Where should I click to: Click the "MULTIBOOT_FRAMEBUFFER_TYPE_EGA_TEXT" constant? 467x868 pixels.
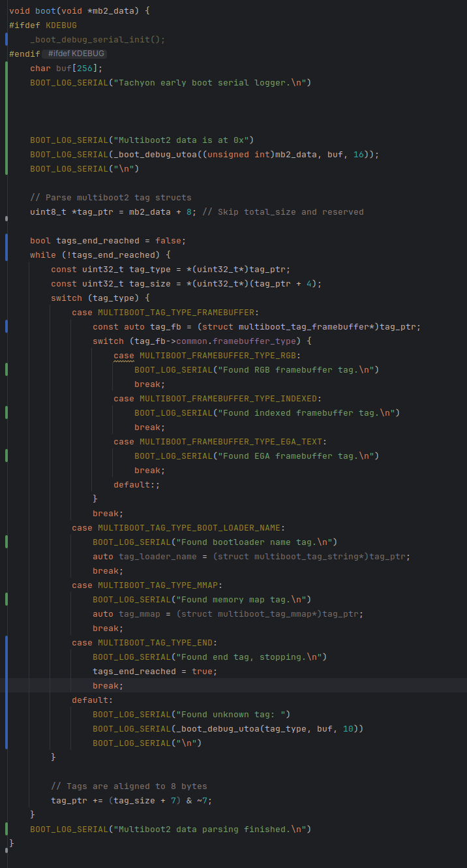231,441
